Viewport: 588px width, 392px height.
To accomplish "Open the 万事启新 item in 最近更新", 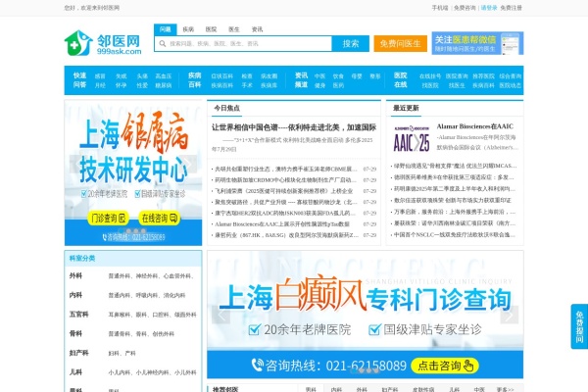I will (x=455, y=212).
